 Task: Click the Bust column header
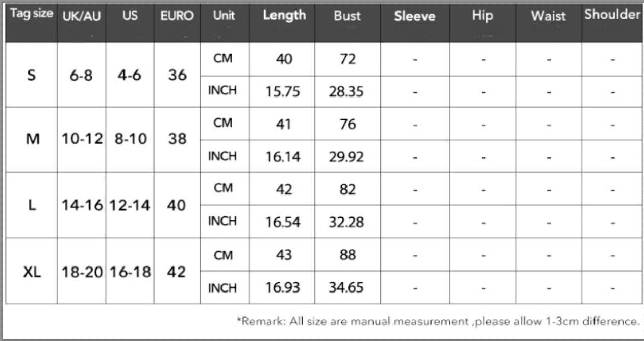point(347,16)
